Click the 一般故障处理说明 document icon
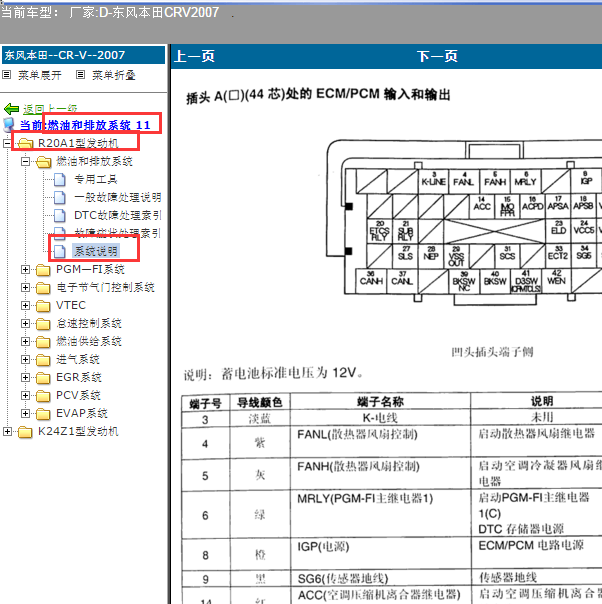The image size is (602, 604). 59,198
